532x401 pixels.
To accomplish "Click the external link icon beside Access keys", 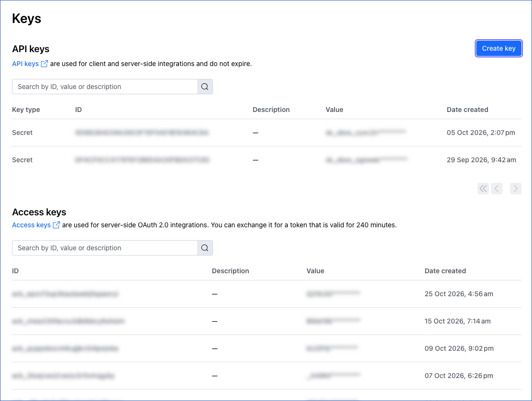I will (56, 225).
